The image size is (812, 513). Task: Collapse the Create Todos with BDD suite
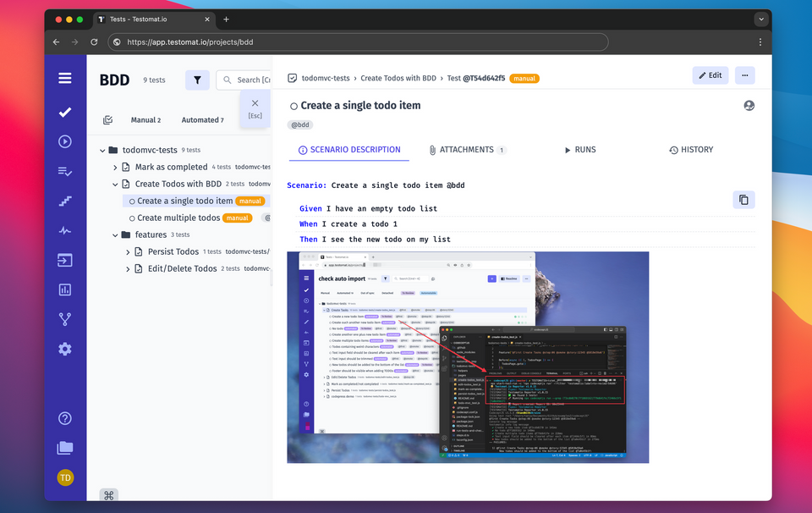pos(115,185)
